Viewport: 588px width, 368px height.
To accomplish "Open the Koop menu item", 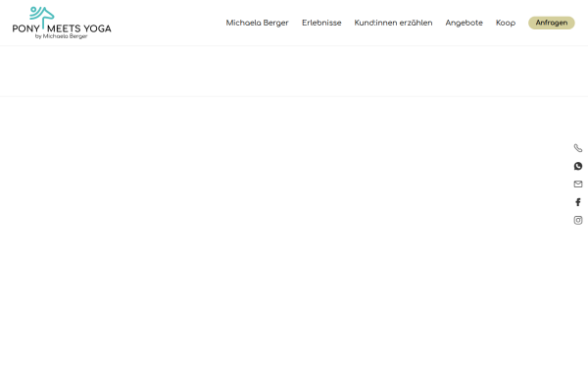I will point(506,23).
